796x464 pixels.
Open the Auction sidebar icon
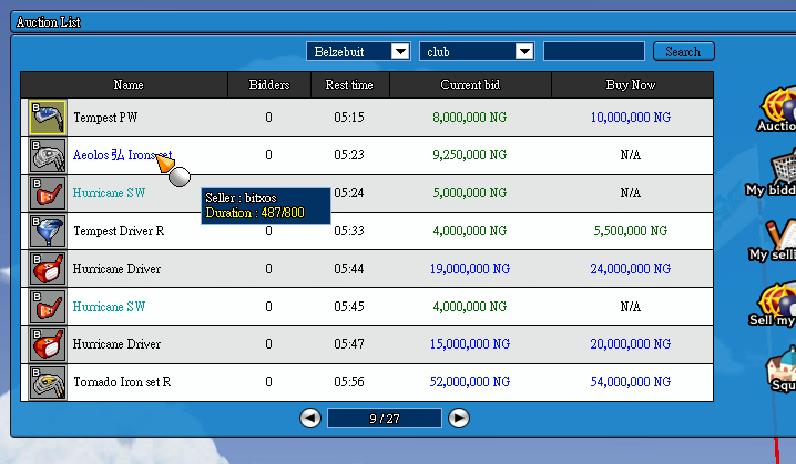[777, 108]
